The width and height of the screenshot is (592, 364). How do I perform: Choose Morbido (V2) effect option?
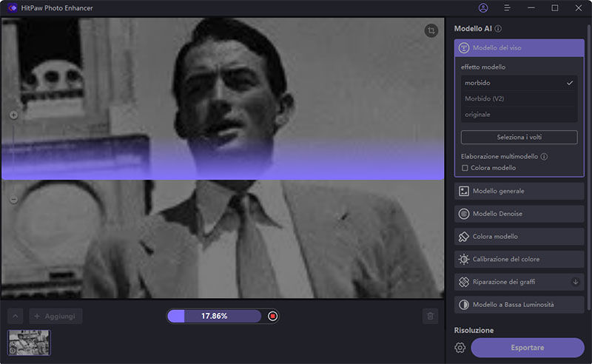coord(519,98)
